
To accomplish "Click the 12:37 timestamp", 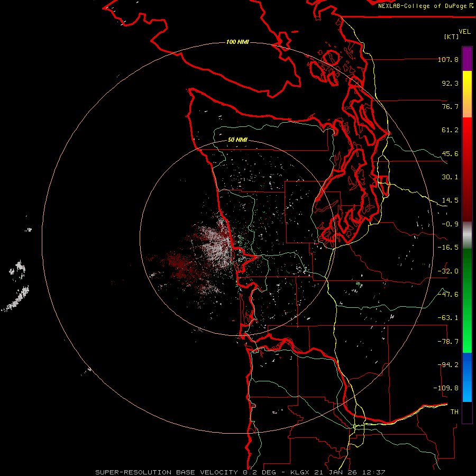I will click(x=374, y=472).
